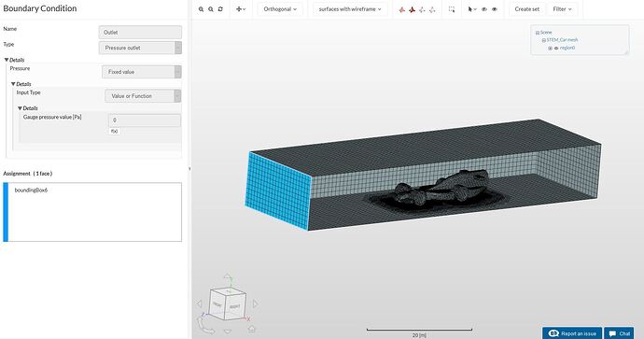644x339 pixels.
Task: Rotate view left with cube left arrow
Action: click(199, 304)
